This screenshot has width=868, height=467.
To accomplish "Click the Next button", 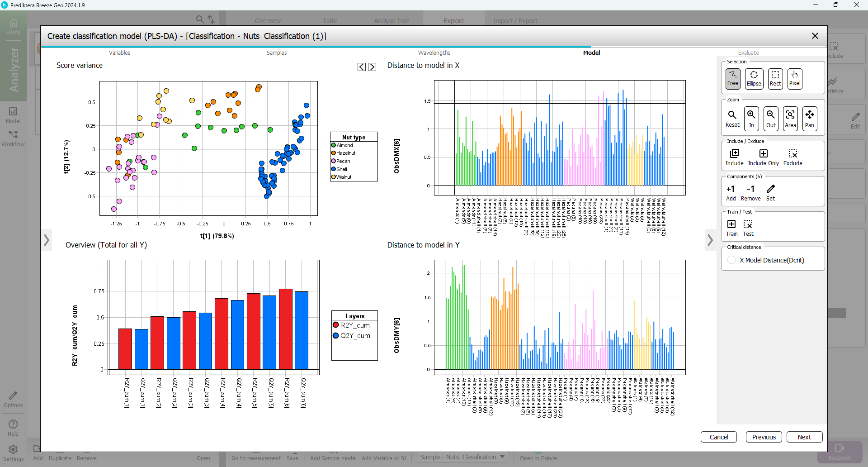I will tap(804, 437).
